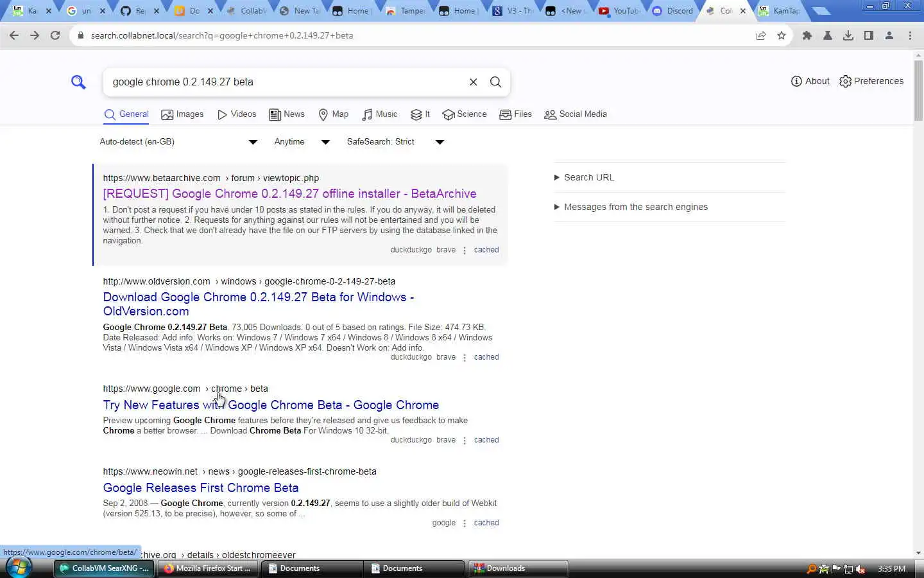This screenshot has width=924, height=578.
Task: Click the taskbar clock 3:35 PM
Action: (x=891, y=568)
